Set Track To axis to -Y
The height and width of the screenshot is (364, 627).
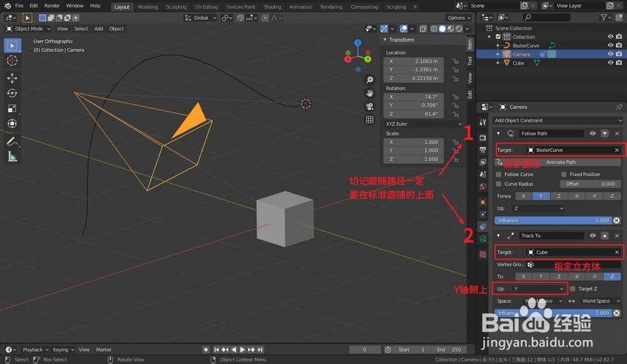(594, 276)
